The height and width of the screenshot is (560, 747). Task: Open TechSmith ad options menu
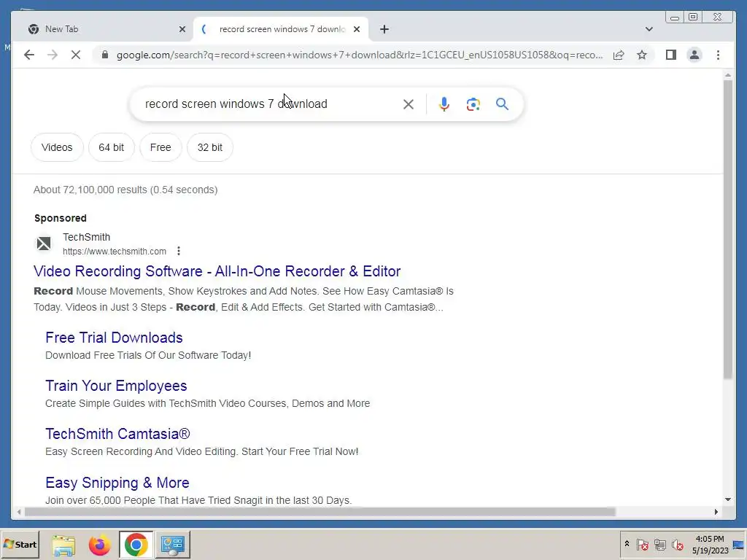pyautogui.click(x=178, y=251)
